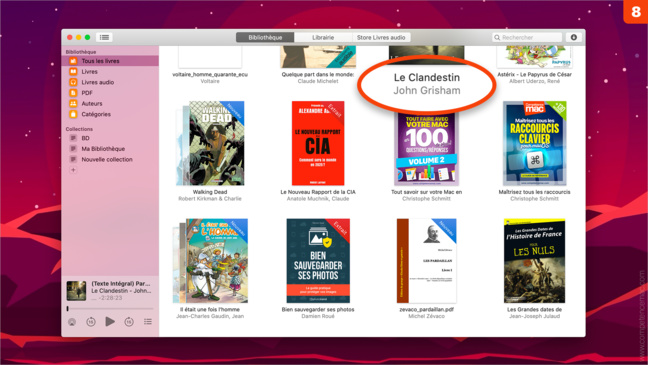Click the "(Texte Intégral) Par..." player title
The image size is (648, 365).
(x=121, y=284)
